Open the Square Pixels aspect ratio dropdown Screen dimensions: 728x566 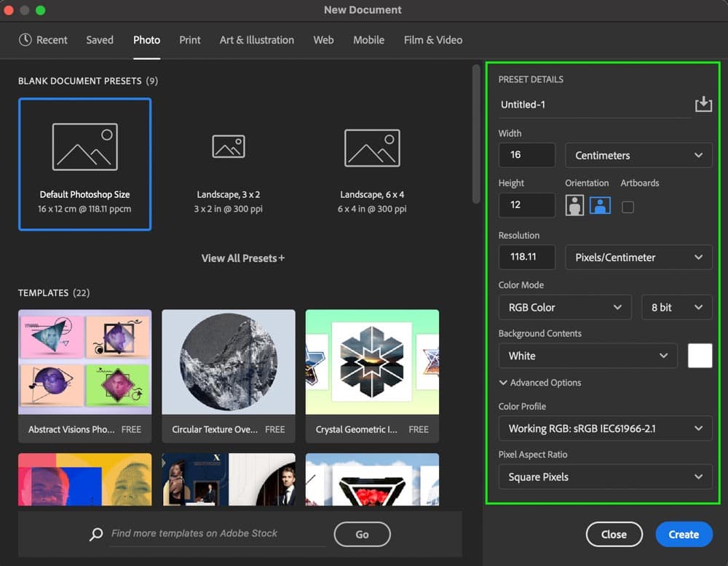pyautogui.click(x=606, y=477)
